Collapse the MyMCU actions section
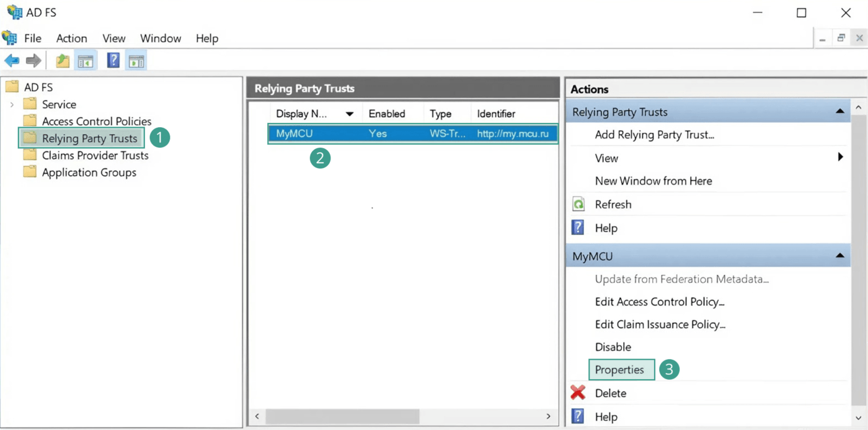The image size is (868, 430). click(x=839, y=256)
